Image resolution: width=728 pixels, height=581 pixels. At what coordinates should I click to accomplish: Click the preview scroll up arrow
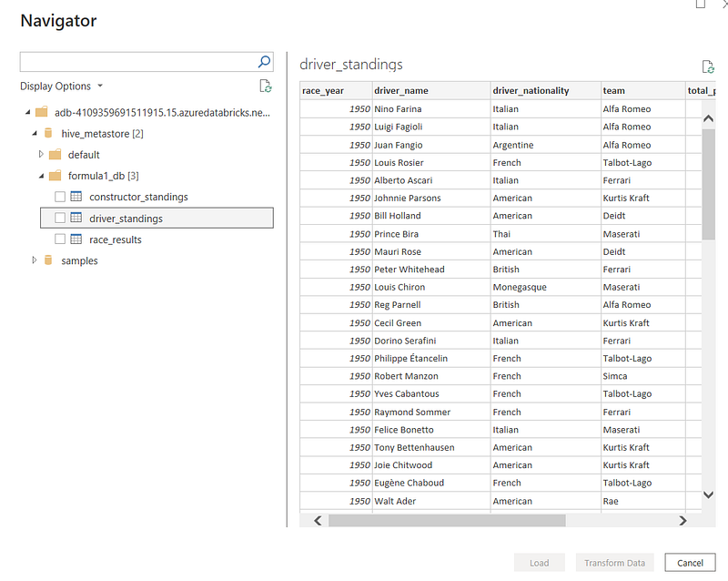[709, 118]
